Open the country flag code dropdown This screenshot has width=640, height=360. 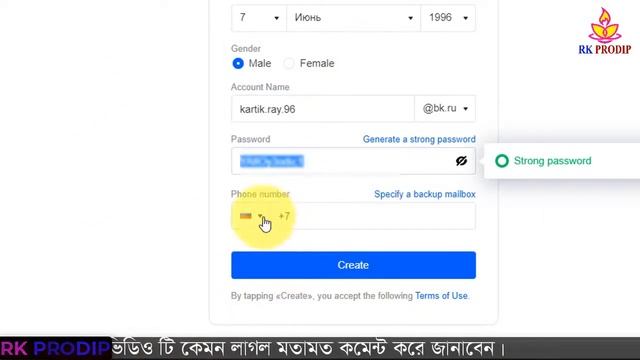point(251,216)
